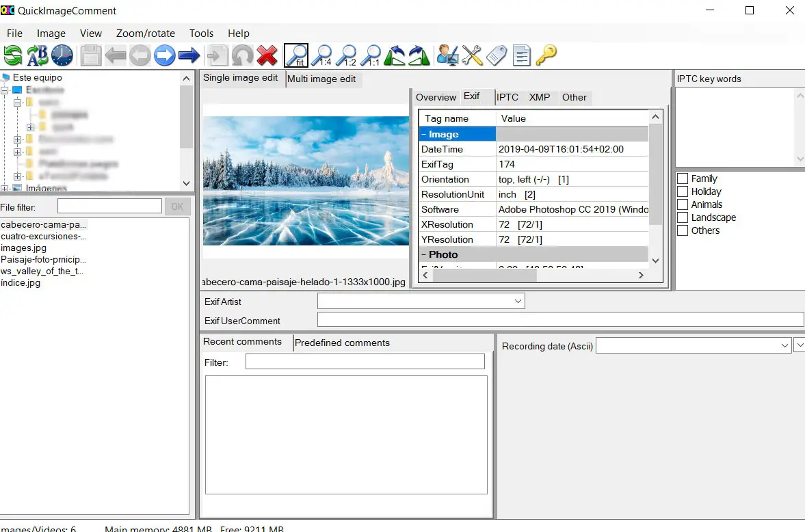
Task: Click the Exif UserComment input field
Action: point(560,319)
